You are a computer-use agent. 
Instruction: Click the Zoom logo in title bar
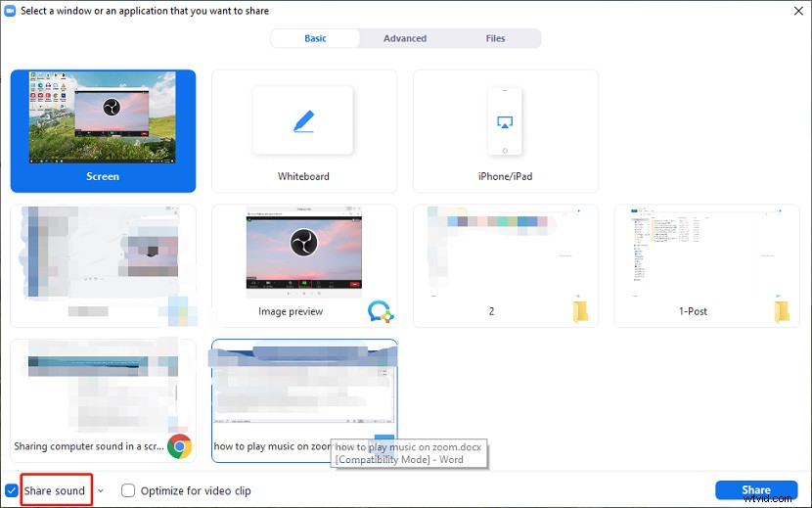tap(10, 11)
